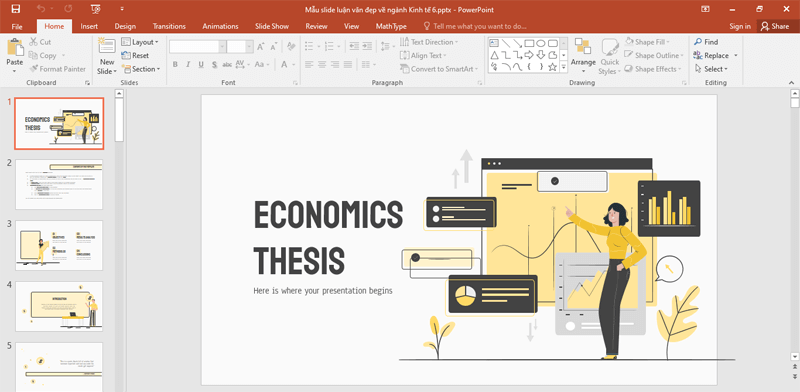Open the MathType tab
This screenshot has width=800, height=392.
click(x=391, y=26)
